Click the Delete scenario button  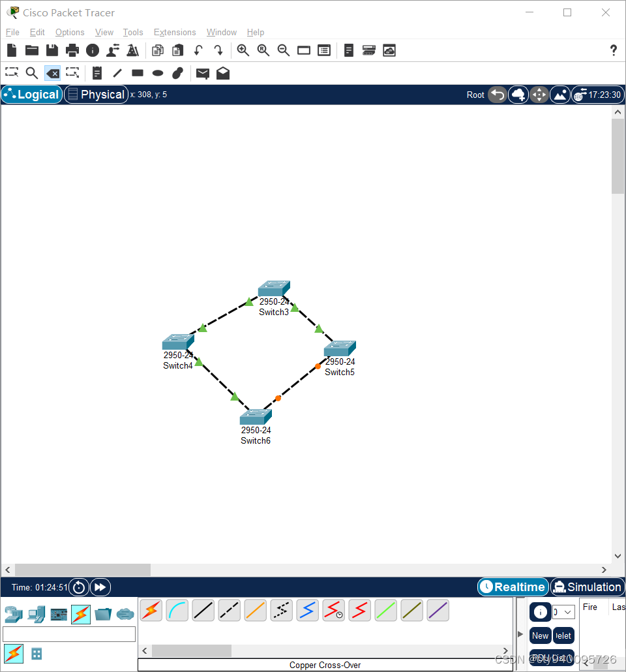coord(563,635)
